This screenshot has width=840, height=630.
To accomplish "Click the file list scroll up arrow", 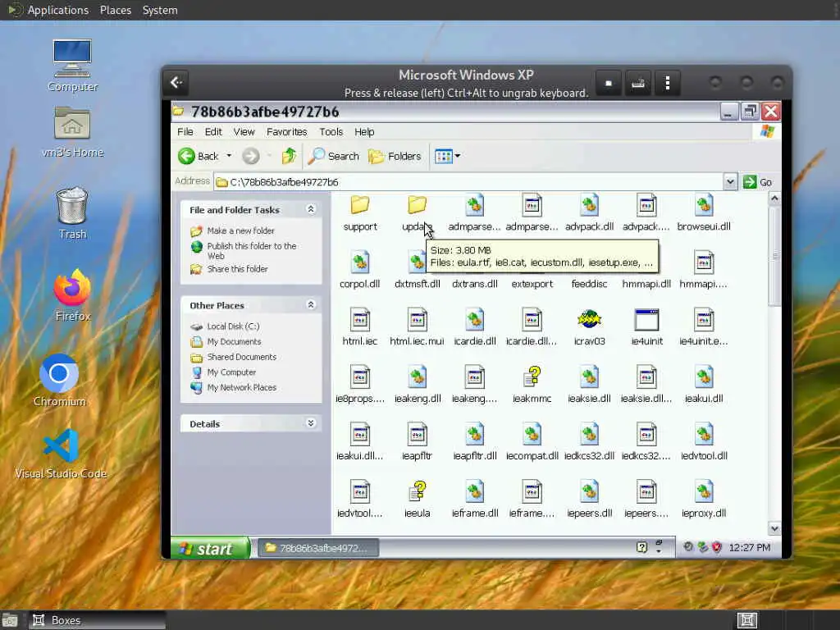I will click(774, 199).
